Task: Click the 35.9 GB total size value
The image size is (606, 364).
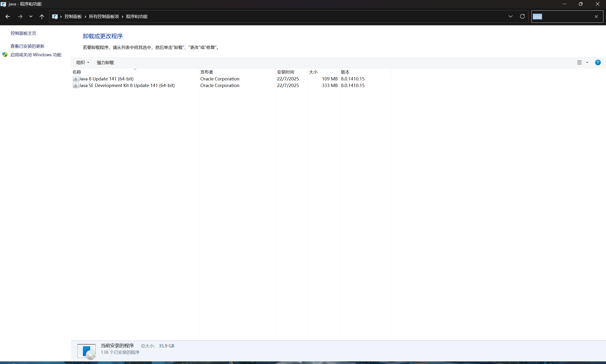Action: (x=166, y=346)
